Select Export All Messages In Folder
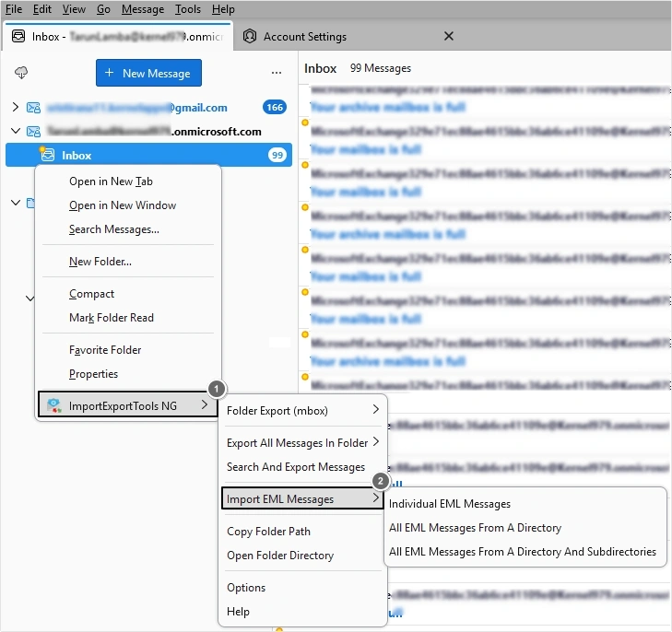This screenshot has height=632, width=672. (x=302, y=442)
